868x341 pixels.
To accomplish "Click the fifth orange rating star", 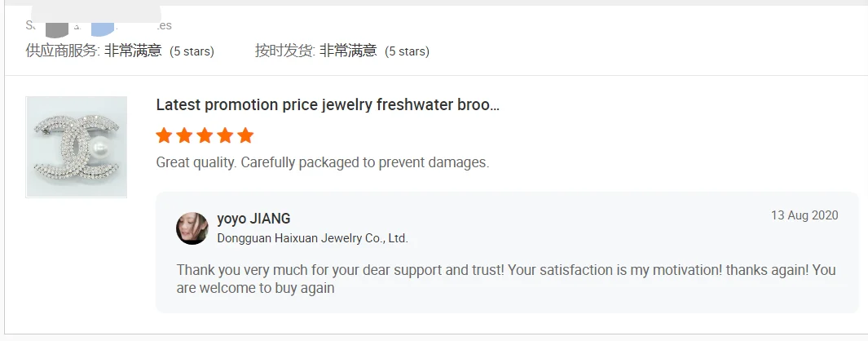I will click(245, 135).
